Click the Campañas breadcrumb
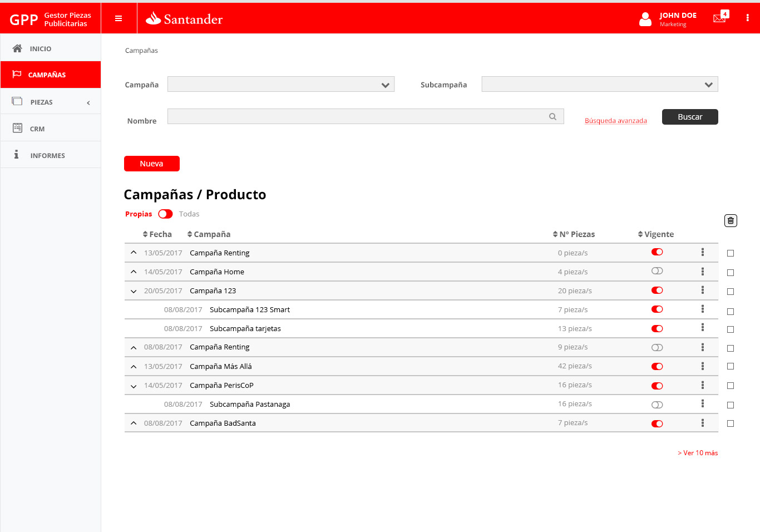 point(141,51)
